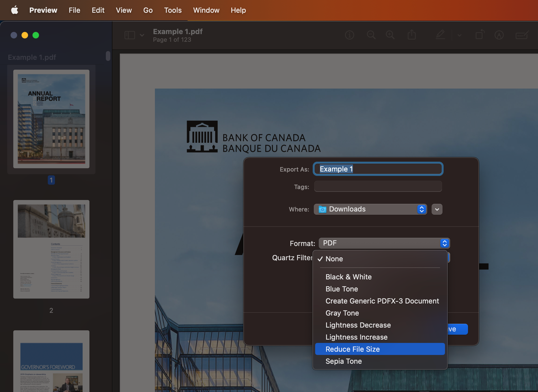The width and height of the screenshot is (538, 392).
Task: Click the Rotate page icon
Action: click(x=480, y=35)
